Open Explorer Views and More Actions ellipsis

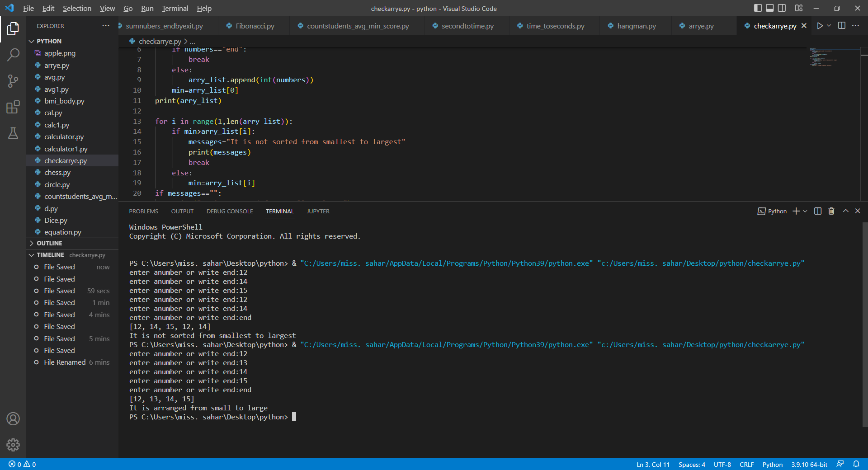[106, 26]
